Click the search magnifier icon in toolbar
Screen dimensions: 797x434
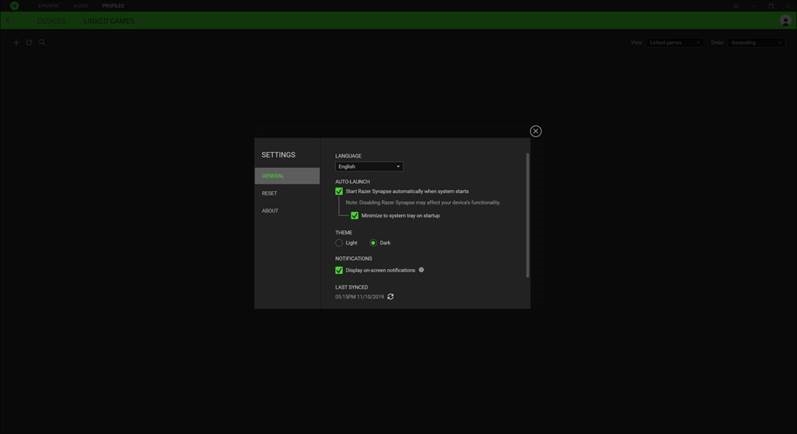coord(43,43)
